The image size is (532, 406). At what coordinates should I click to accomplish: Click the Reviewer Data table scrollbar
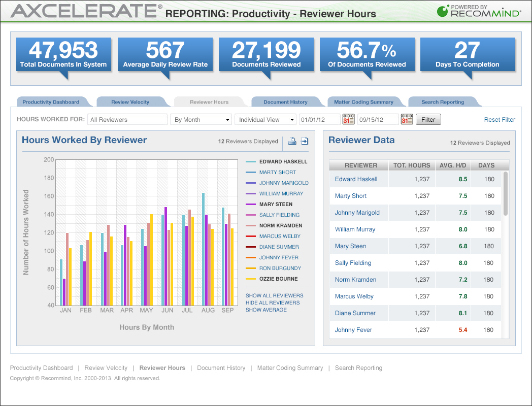click(506, 193)
